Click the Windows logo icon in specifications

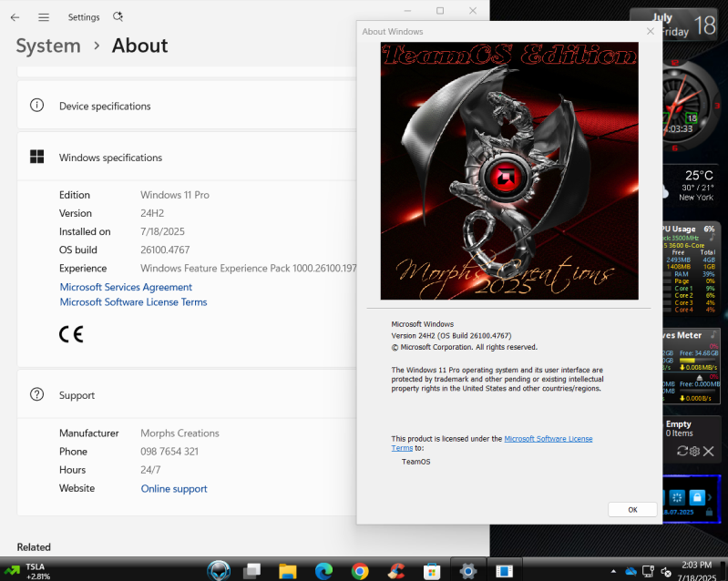(x=36, y=157)
